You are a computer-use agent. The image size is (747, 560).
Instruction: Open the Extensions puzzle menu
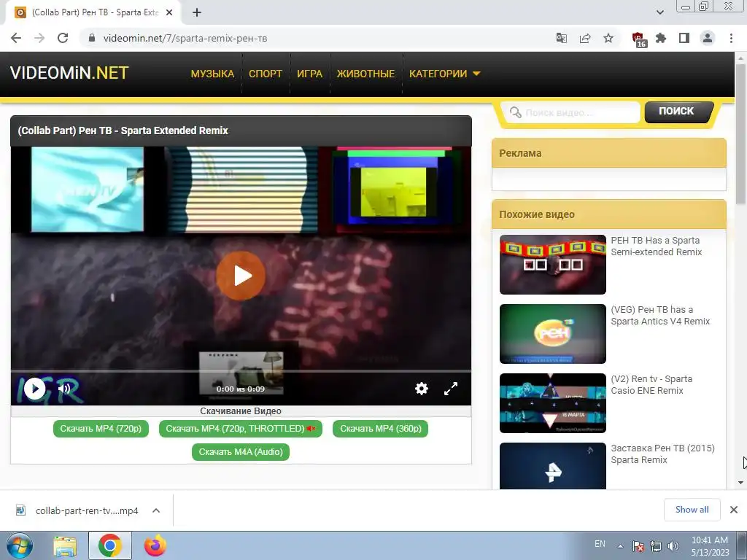click(x=661, y=38)
